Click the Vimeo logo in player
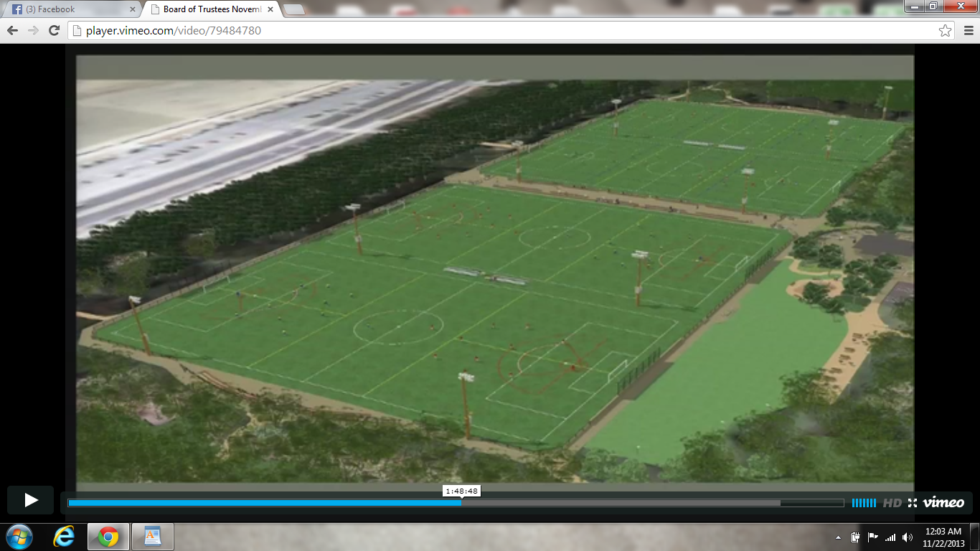Screen dimensions: 980x551 pos(943,503)
